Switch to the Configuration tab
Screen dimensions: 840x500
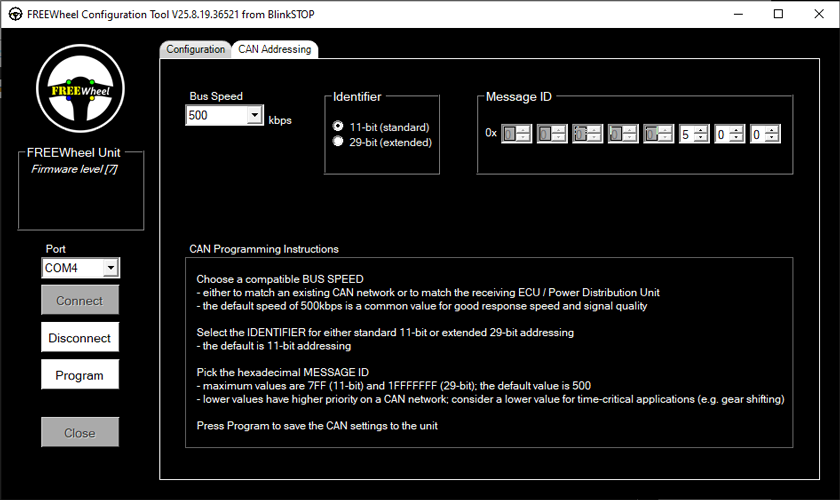196,49
